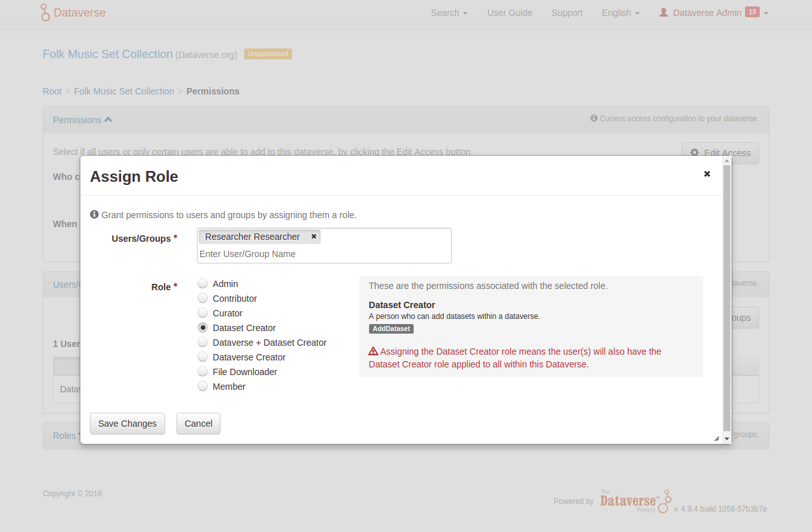Select the File Downloader role
The height and width of the screenshot is (532, 812).
[x=203, y=372]
